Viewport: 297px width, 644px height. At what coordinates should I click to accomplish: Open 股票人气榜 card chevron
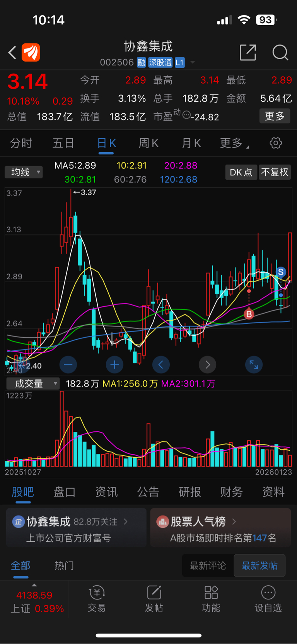(234, 522)
